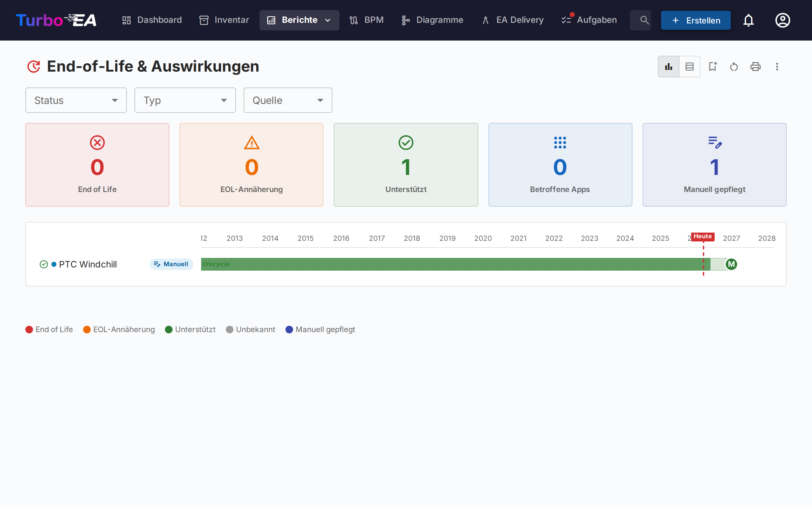Open the PTC Windchill entry
Image resolution: width=812 pixels, height=507 pixels.
pyautogui.click(x=88, y=264)
